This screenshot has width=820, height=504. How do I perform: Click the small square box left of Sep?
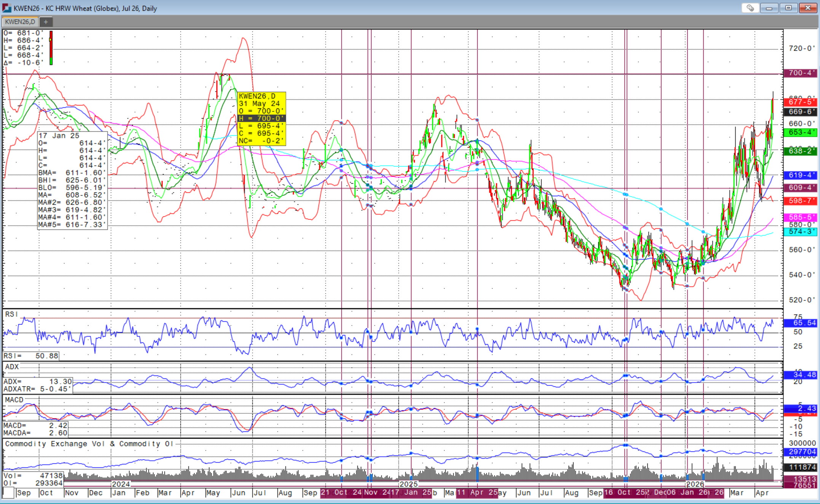tap(8, 493)
